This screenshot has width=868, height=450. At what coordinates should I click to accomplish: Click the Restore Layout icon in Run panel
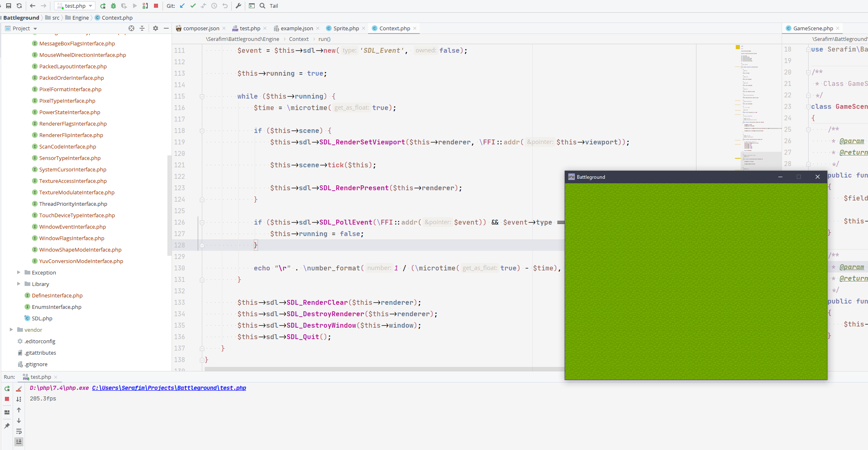pyautogui.click(x=7, y=412)
